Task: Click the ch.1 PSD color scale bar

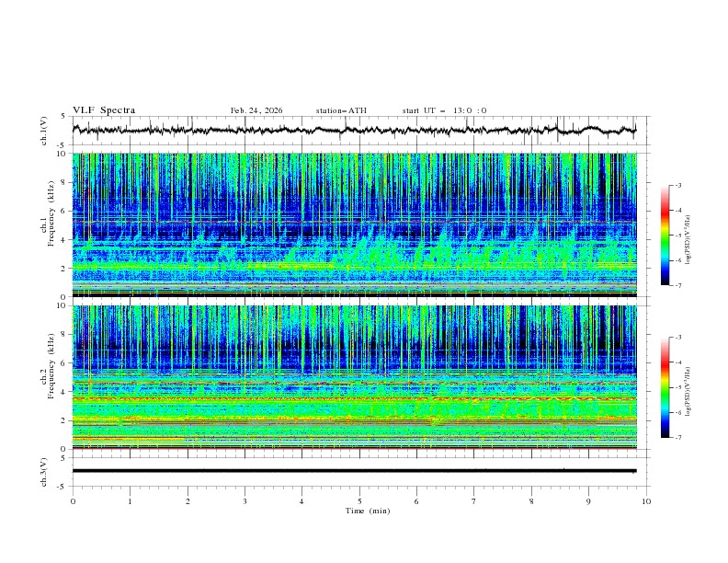Action: pyautogui.click(x=665, y=236)
